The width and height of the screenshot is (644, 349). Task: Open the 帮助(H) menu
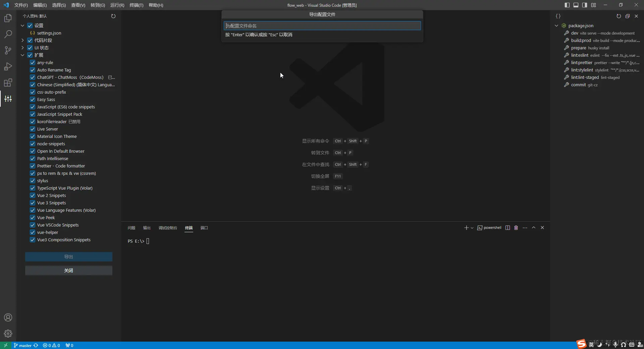[156, 5]
